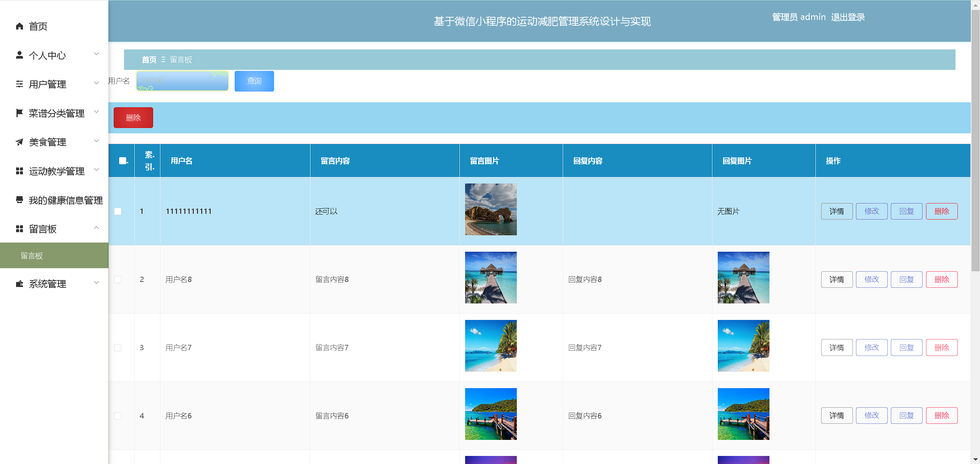Open 留言图片 thumbnail for 用户名6
Screen dimensions: 980x464
click(491, 414)
